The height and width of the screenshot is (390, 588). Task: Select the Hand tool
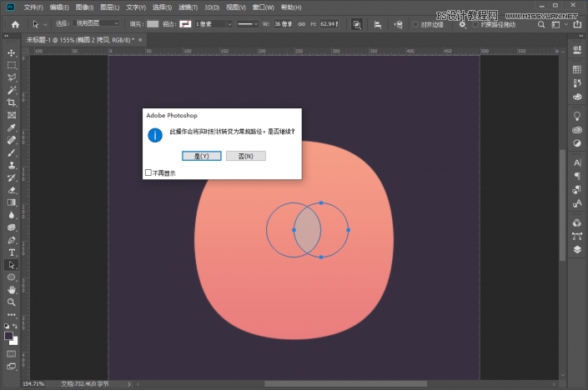pos(12,289)
